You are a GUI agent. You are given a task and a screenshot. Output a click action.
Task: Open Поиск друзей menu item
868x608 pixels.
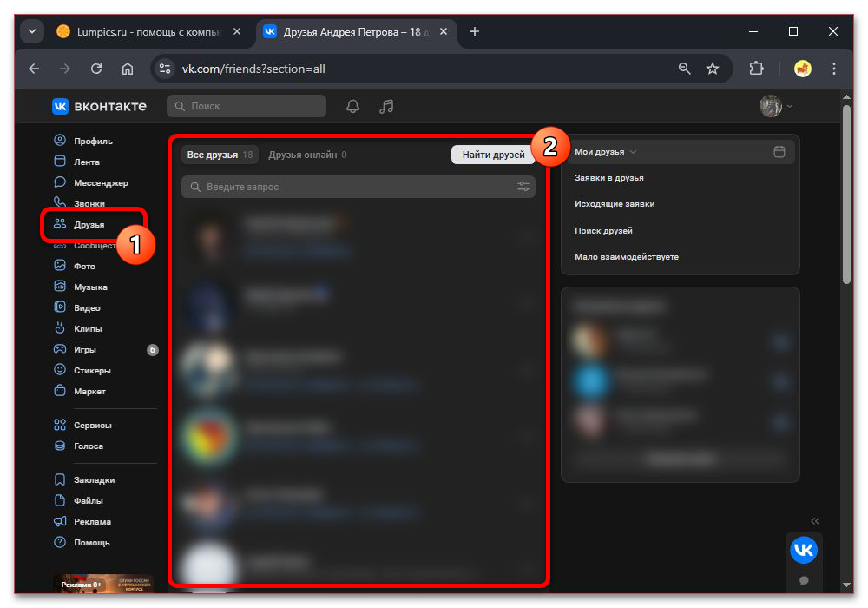tap(603, 230)
